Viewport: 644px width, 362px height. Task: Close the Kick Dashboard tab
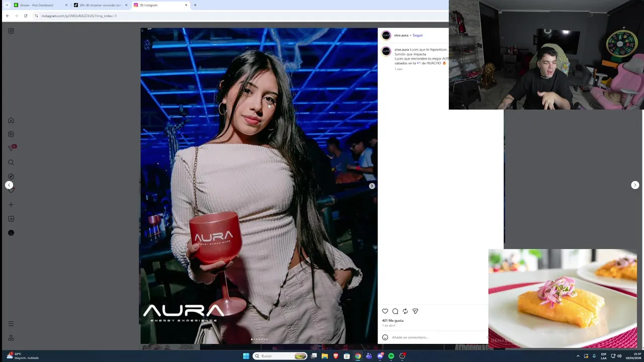click(66, 5)
